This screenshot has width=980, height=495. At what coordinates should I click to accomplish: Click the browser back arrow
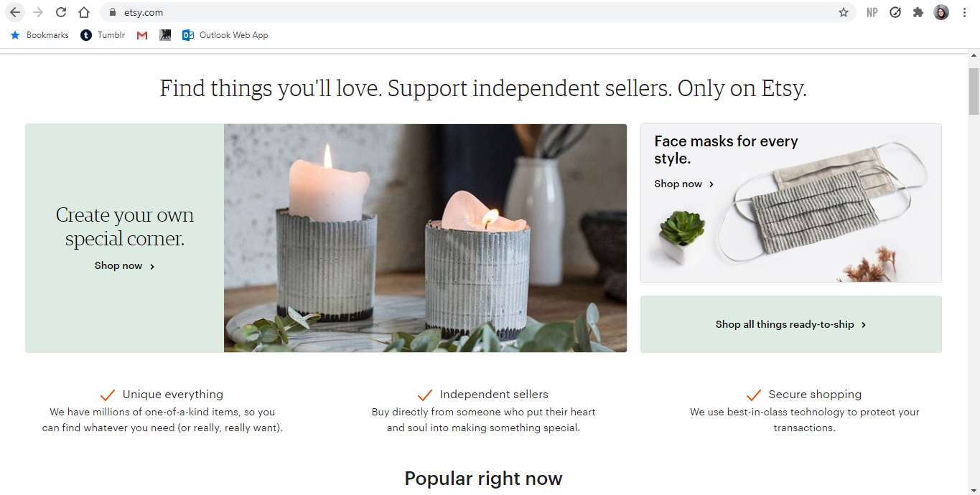tap(15, 12)
